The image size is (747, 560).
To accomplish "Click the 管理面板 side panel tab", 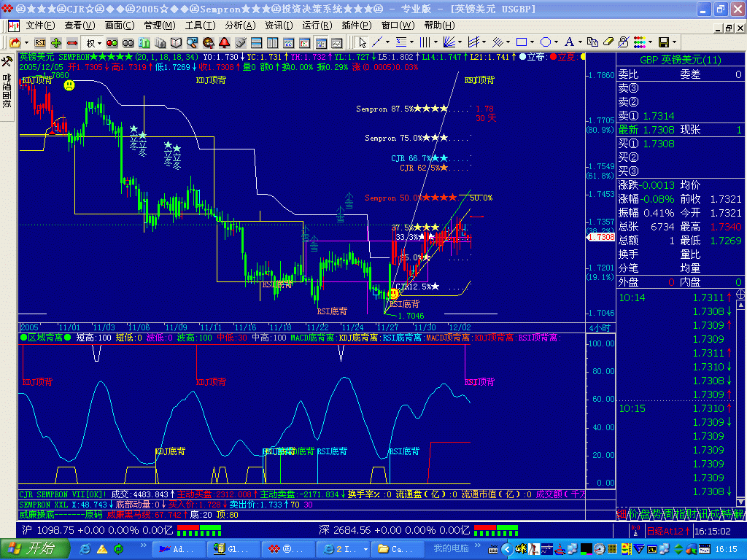I will pyautogui.click(x=7, y=90).
